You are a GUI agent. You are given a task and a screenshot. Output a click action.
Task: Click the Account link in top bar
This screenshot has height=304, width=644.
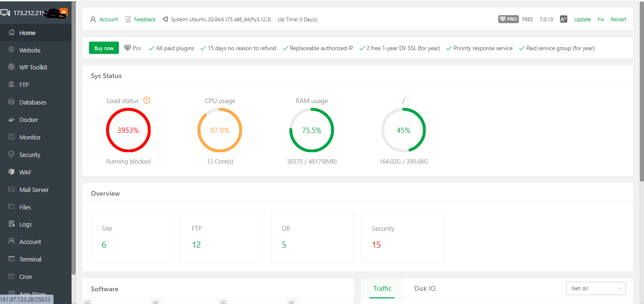point(108,19)
